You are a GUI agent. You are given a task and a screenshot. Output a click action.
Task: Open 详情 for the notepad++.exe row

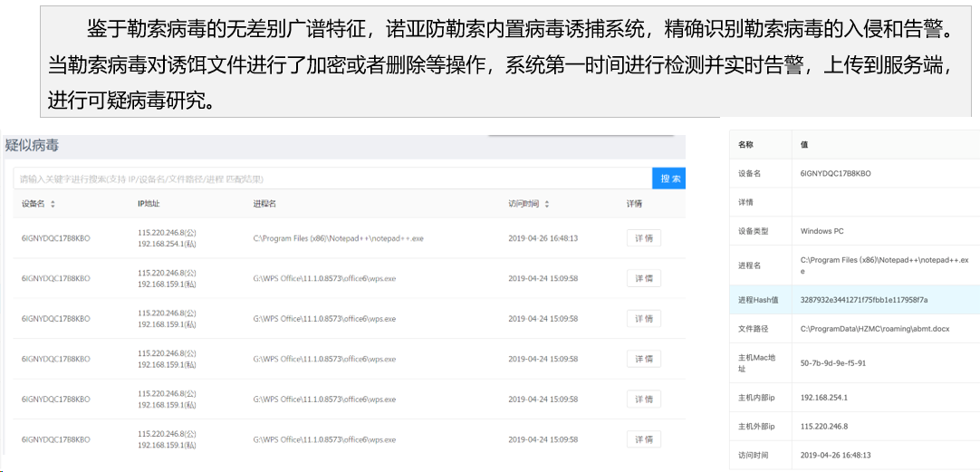[644, 238]
